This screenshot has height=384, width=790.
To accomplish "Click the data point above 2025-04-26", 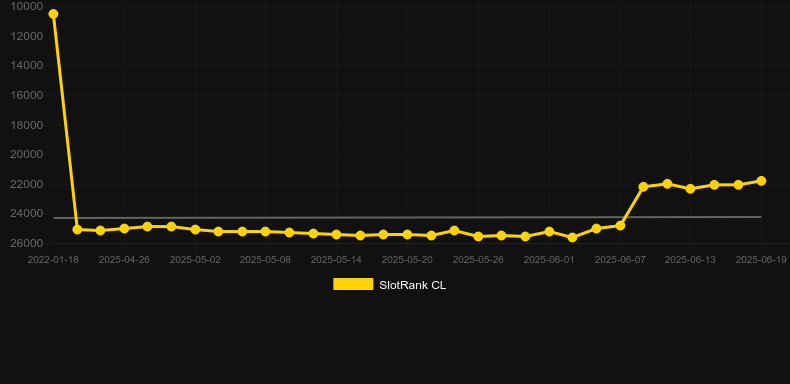I will click(124, 228).
